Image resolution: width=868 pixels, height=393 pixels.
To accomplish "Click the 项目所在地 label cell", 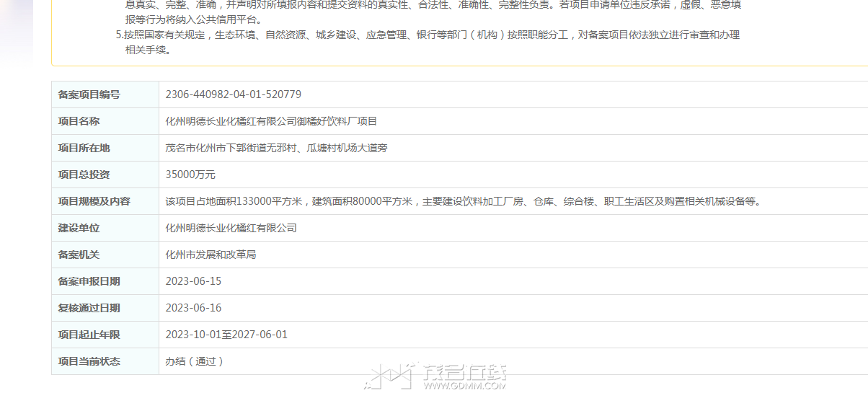I will pos(105,148).
